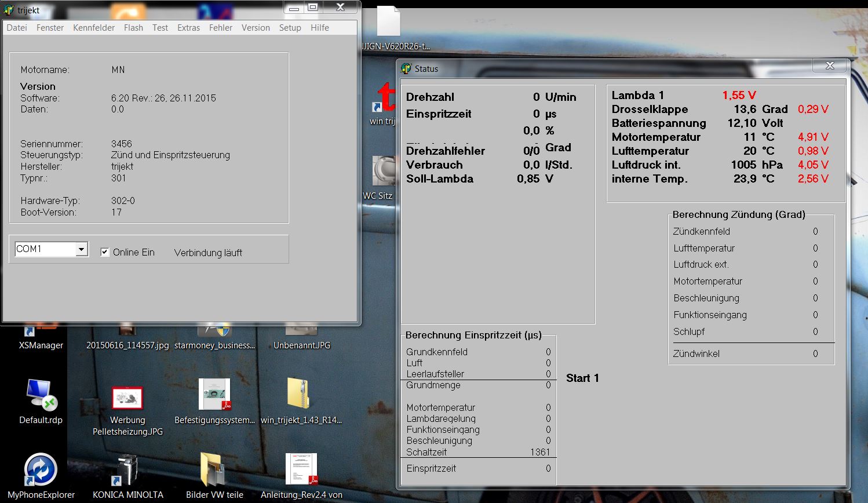Open the Fehler menu

pos(221,28)
